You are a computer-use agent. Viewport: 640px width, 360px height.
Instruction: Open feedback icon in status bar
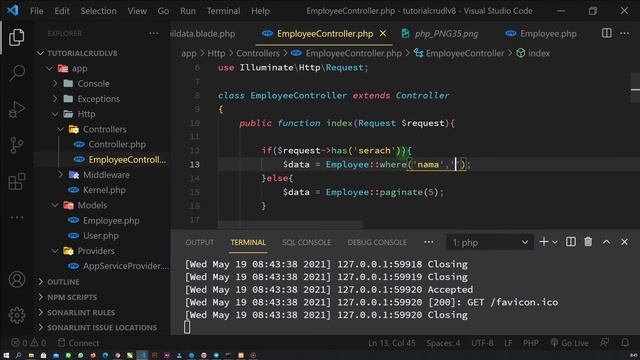coord(604,343)
